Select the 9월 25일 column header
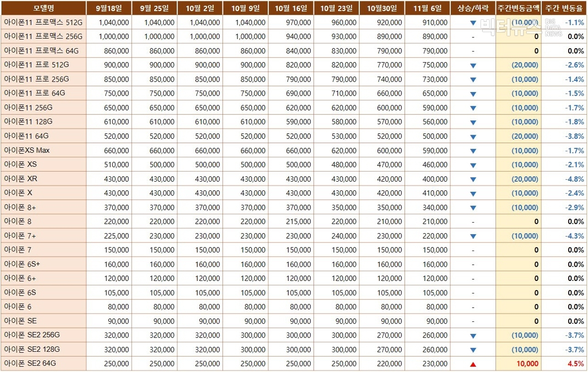This screenshot has height=372, width=588. click(x=155, y=8)
